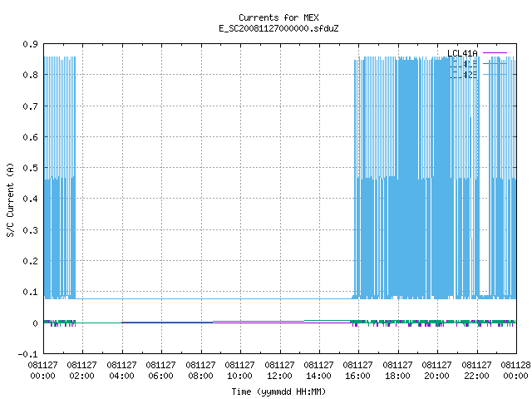Click the 0.8 y-axis tick label
The image size is (532, 399).
(31, 75)
